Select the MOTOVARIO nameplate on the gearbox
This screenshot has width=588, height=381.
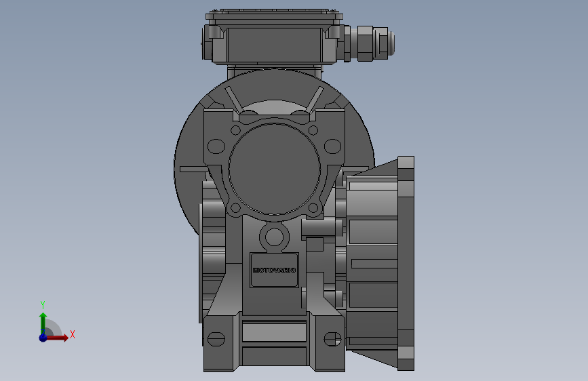(x=274, y=270)
